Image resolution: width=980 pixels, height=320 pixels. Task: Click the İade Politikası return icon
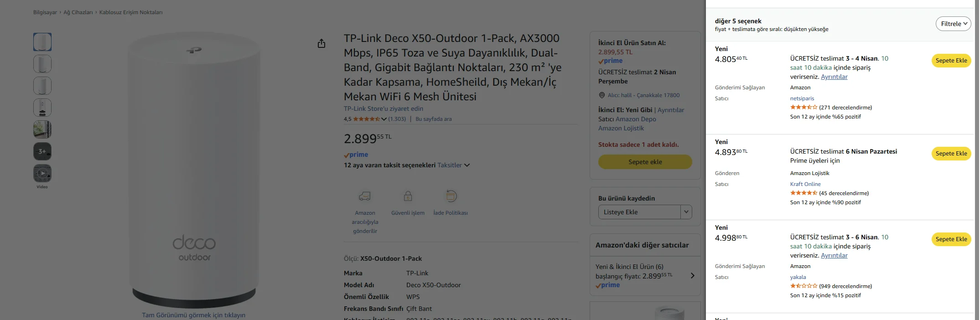(451, 196)
